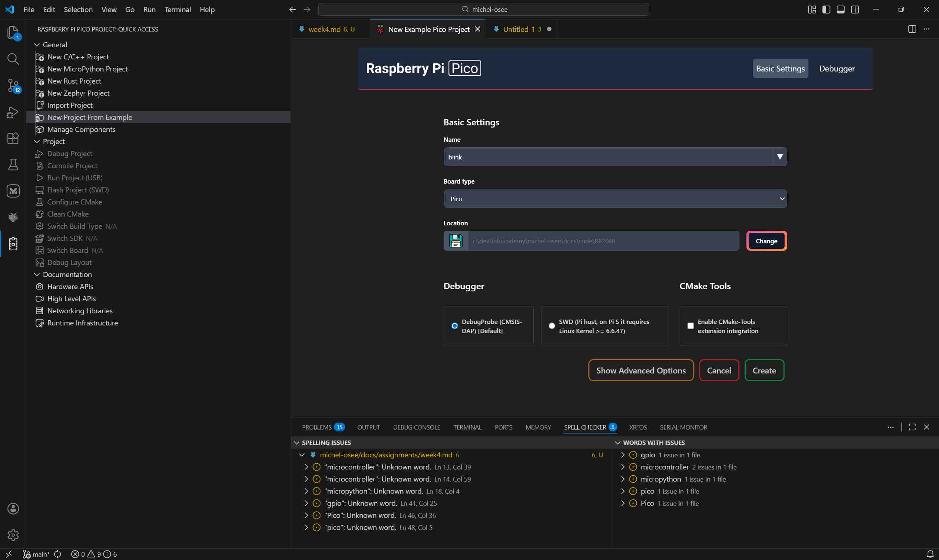939x560 pixels.
Task: Maximize the bottom panel size
Action: click(912, 427)
